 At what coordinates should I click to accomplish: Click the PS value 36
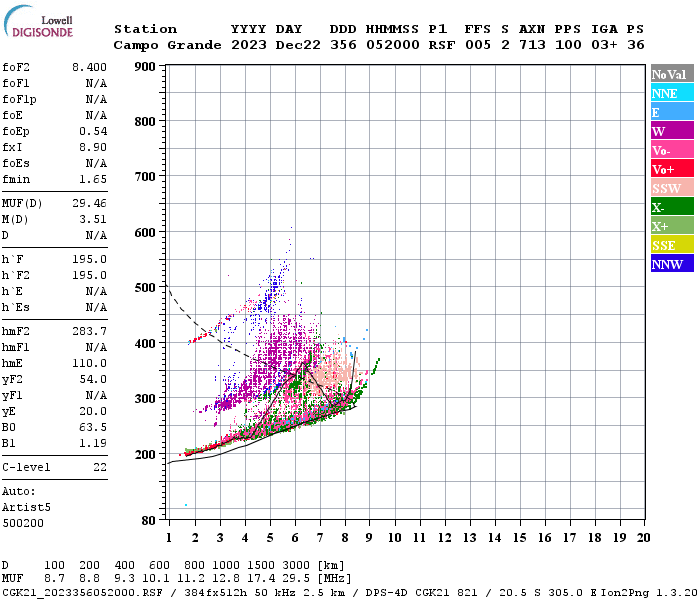click(x=636, y=45)
